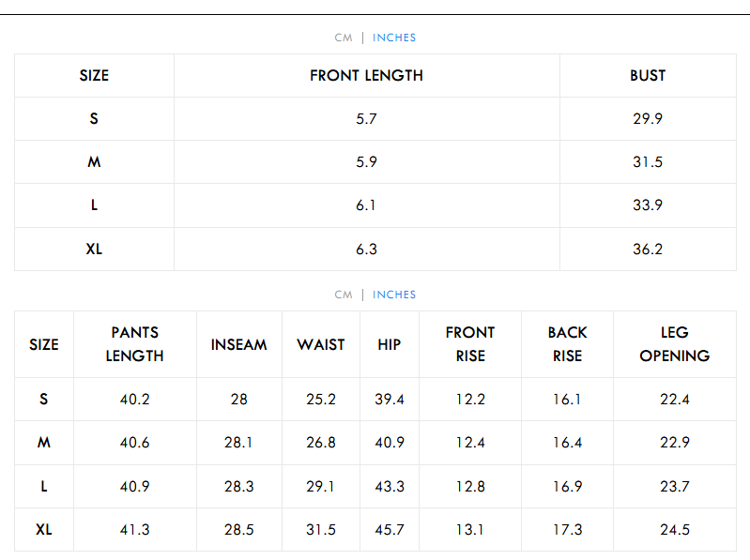Viewport: 750px width, 560px height.
Task: Switch the pants size table to CM
Action: coord(344,295)
